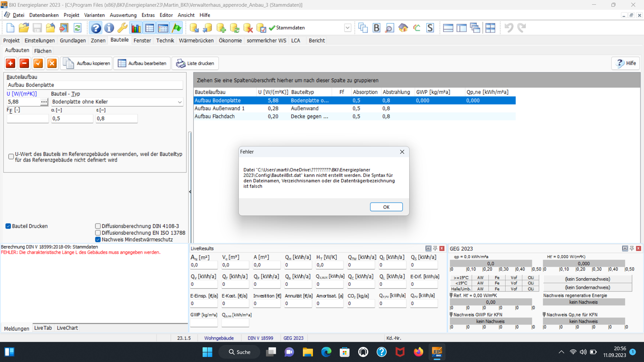
Task: Uncheck the Bauteil Drucken checkbox
Action: (8, 226)
